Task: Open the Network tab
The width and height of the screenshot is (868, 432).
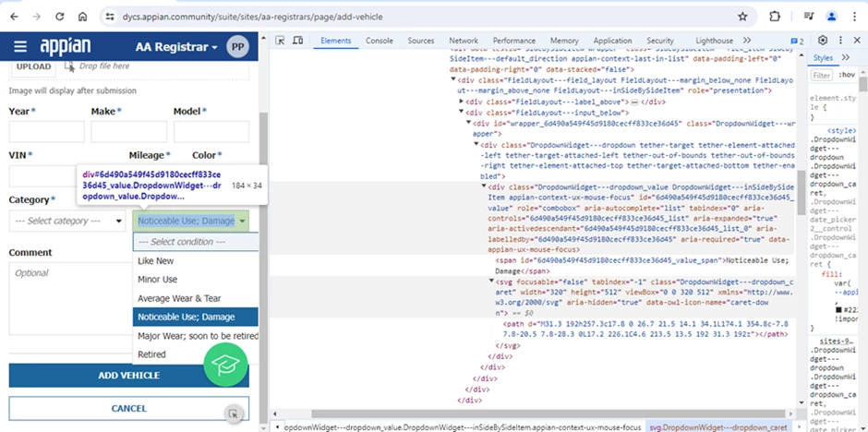Action: (464, 41)
